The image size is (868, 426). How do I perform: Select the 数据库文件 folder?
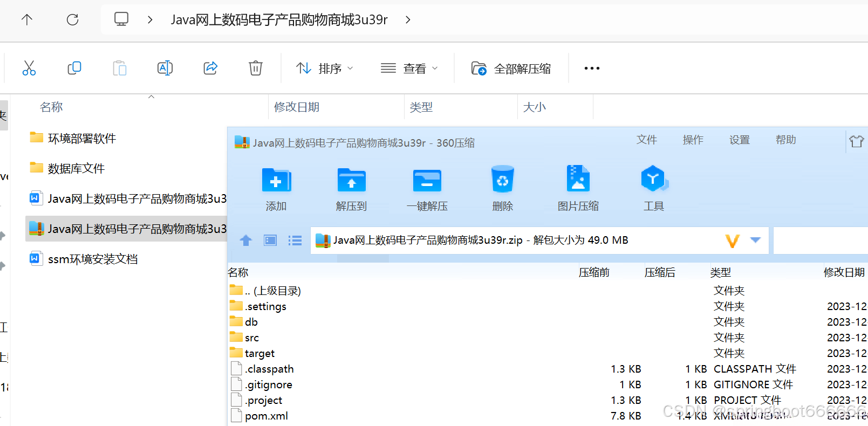pyautogui.click(x=67, y=168)
